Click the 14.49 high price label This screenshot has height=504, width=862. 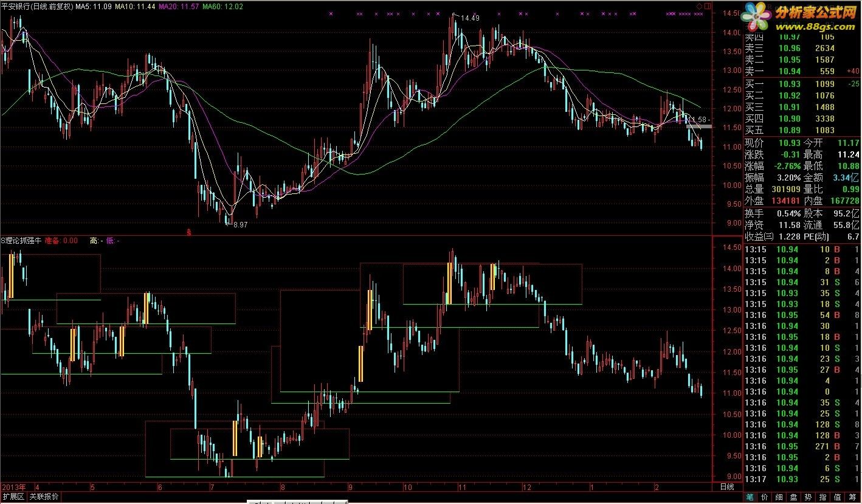click(470, 18)
